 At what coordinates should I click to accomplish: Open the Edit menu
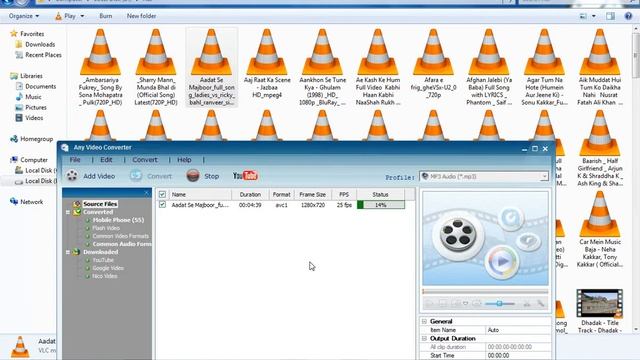pyautogui.click(x=106, y=160)
